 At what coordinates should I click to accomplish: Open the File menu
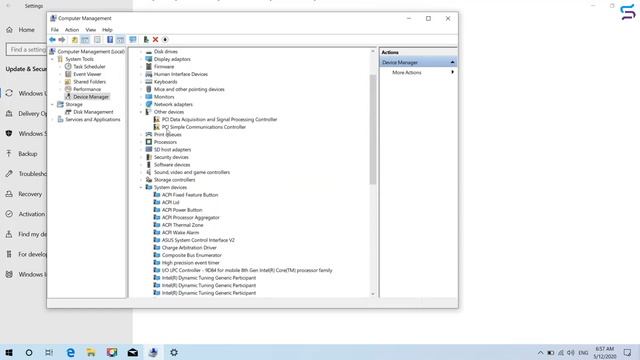(x=55, y=30)
